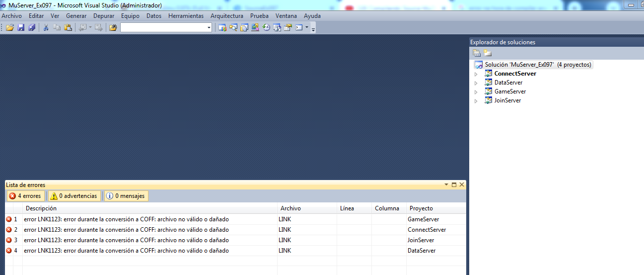
Task: Click the red error icon on row 4
Action: tap(8, 251)
